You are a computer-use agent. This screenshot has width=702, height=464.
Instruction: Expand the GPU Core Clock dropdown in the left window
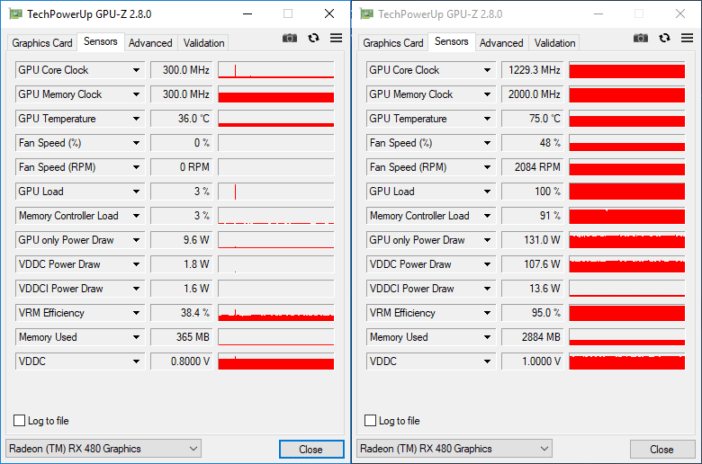[136, 70]
